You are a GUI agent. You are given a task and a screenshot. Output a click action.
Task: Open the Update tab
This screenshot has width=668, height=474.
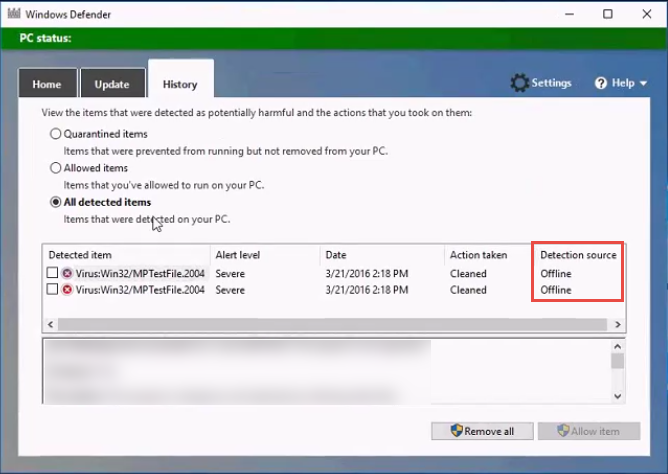[112, 85]
